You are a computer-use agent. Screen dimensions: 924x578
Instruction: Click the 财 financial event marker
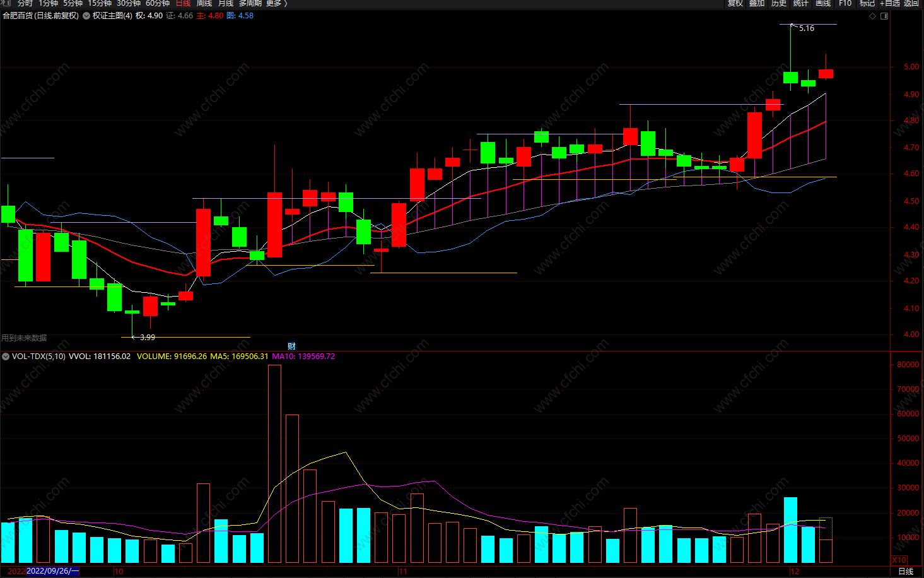click(x=291, y=346)
